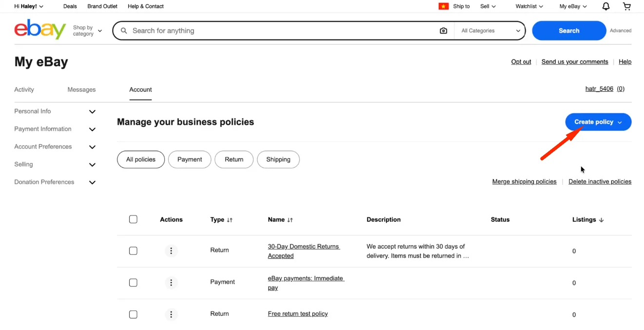The image size is (644, 330).
Task: Open actions menu for Free return test policy
Action: pyautogui.click(x=171, y=314)
